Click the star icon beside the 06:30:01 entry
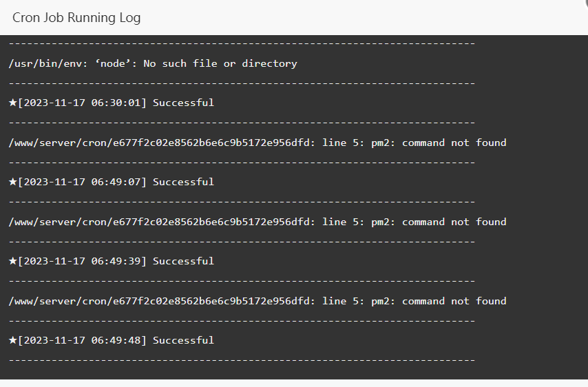The width and height of the screenshot is (588, 387). [x=12, y=103]
